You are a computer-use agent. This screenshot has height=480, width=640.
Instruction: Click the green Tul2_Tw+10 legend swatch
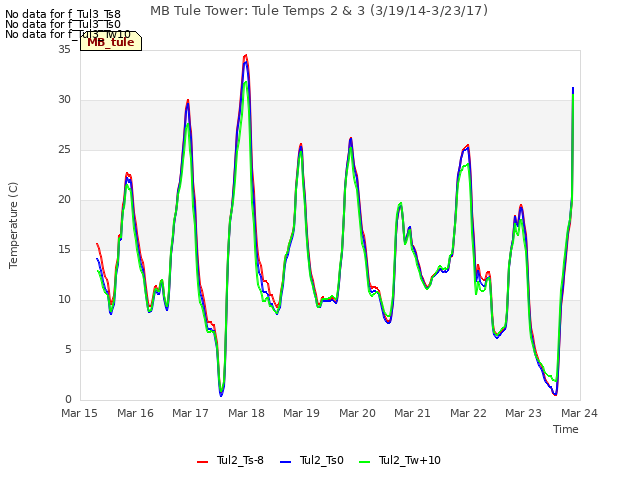coord(364,462)
